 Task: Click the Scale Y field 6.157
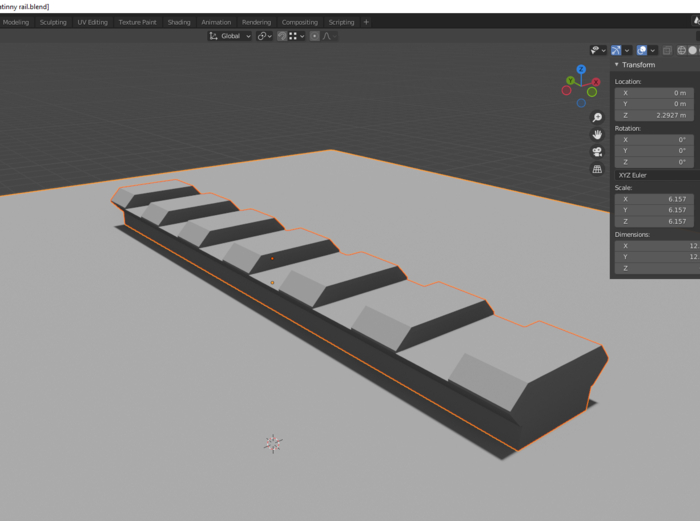click(x=654, y=210)
